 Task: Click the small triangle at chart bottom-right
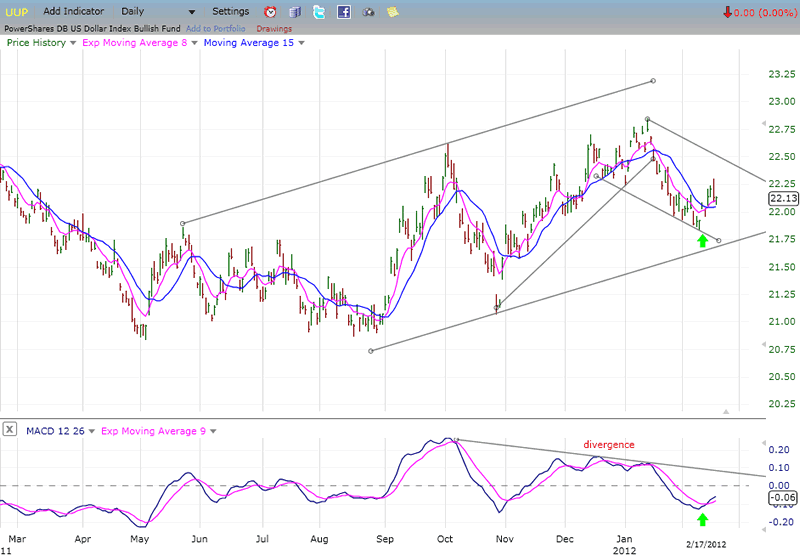pyautogui.click(x=728, y=411)
